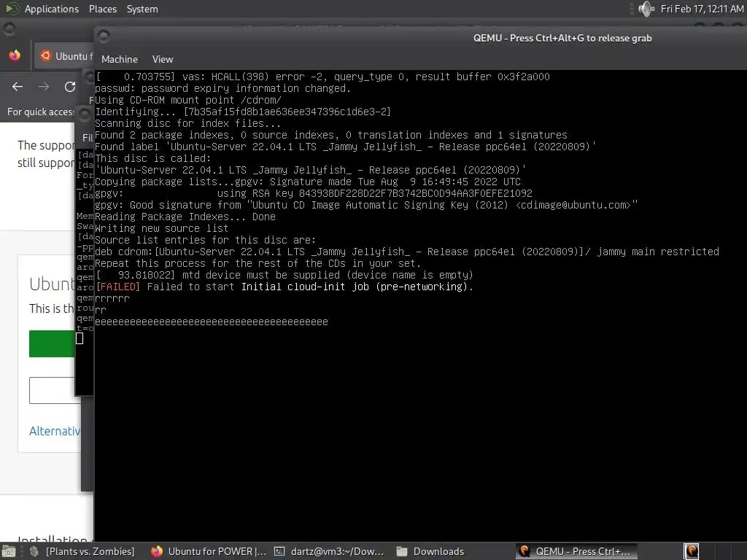Click 'Using CD-ROM mount point /cdrom/' line
The height and width of the screenshot is (560, 747).
[x=189, y=100]
